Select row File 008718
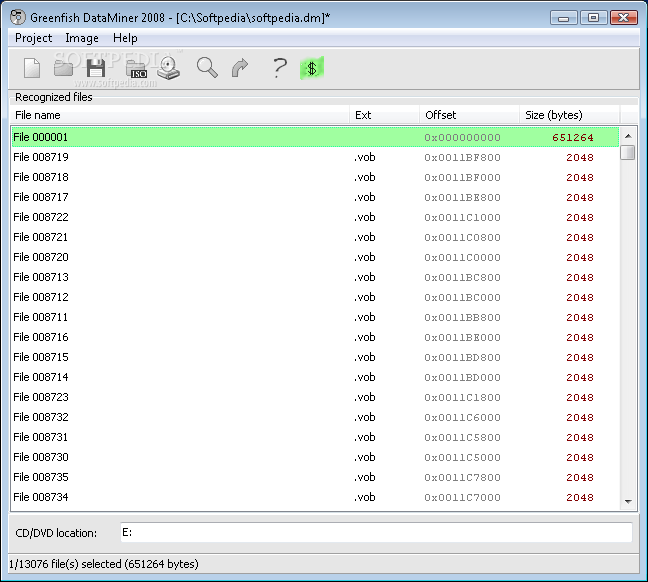The width and height of the screenshot is (648, 582). (x=316, y=177)
